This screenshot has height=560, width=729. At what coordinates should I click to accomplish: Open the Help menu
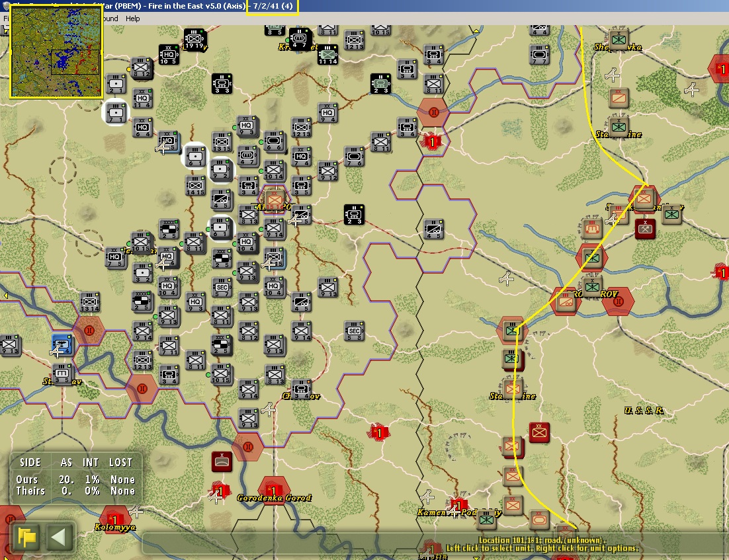[132, 19]
